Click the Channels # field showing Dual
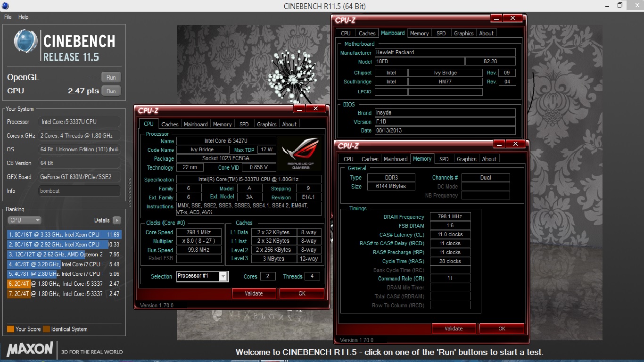 pos(486,178)
